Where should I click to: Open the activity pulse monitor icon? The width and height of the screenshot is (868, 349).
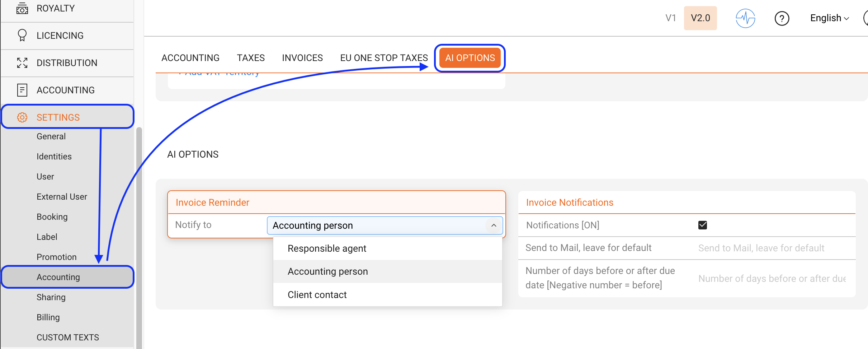tap(746, 18)
